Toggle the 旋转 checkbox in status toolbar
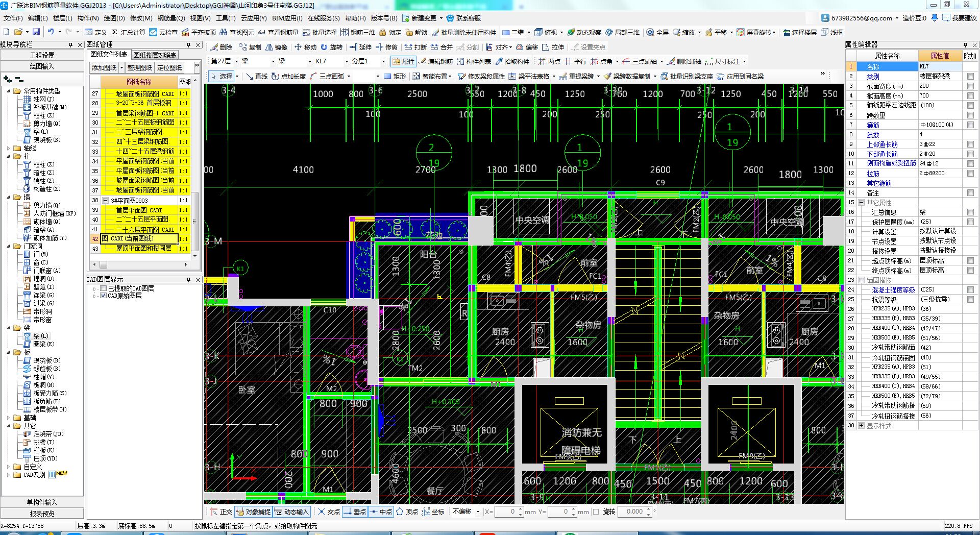 coord(596,512)
